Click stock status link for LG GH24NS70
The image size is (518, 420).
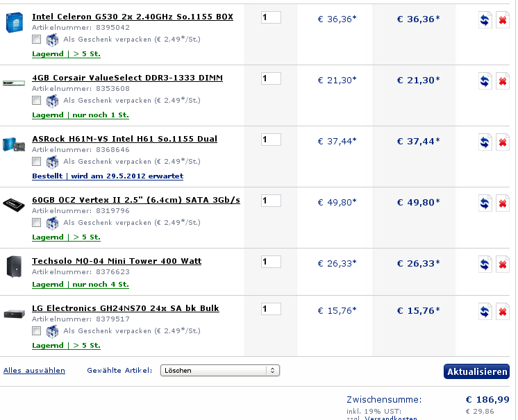[66, 346]
